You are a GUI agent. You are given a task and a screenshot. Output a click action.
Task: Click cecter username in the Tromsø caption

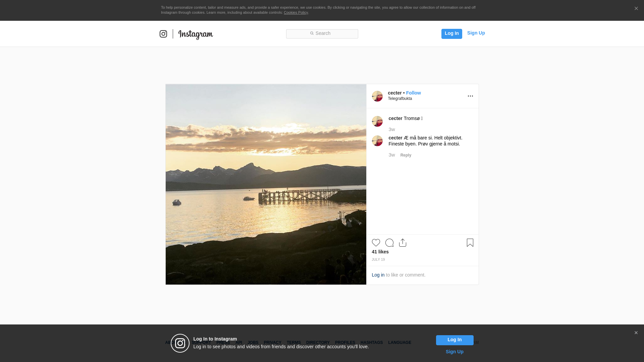click(x=395, y=118)
